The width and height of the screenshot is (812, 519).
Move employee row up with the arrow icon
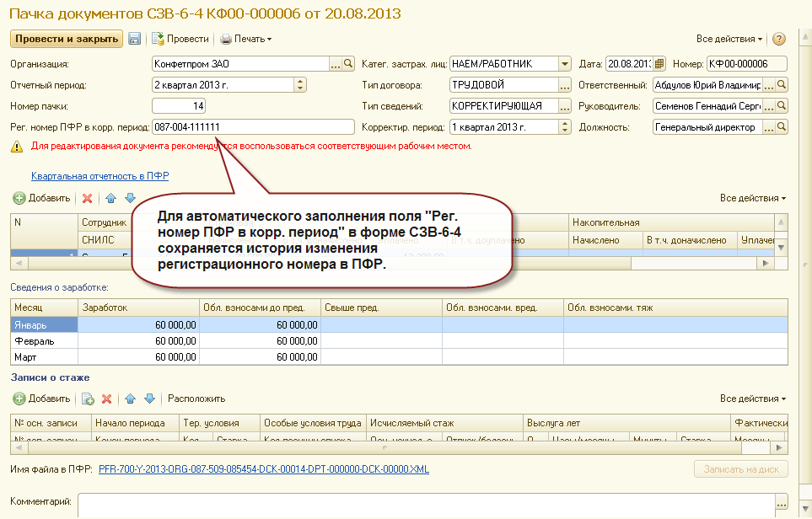[x=110, y=198]
